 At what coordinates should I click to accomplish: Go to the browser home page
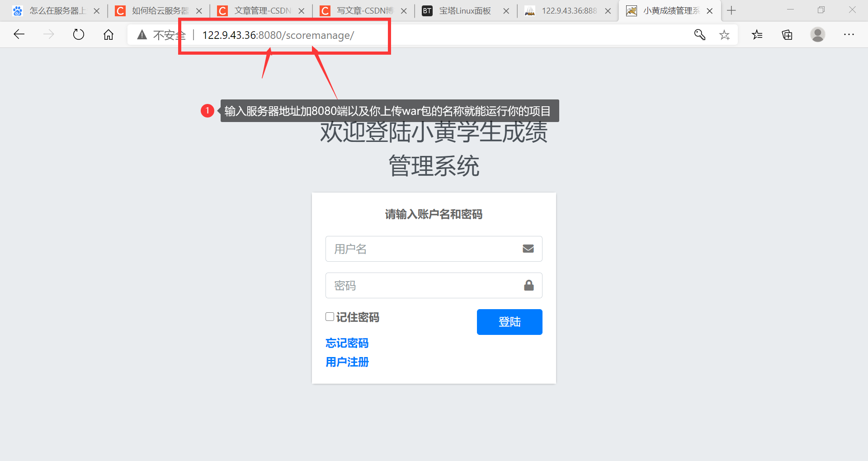[x=108, y=34]
